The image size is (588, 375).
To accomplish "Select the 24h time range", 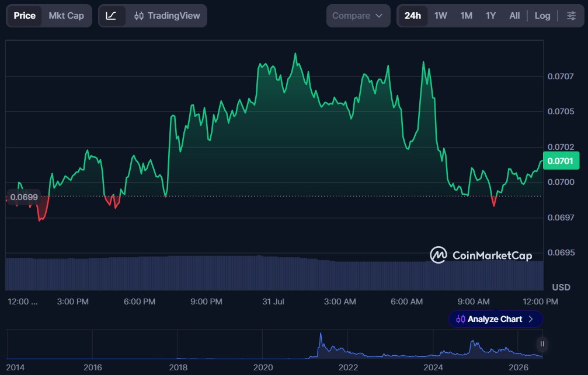I will (412, 16).
